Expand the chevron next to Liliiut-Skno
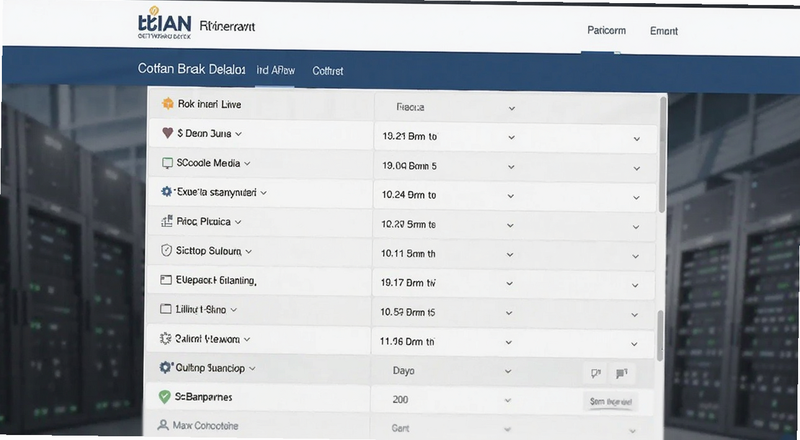The width and height of the screenshot is (800, 440). (233, 310)
